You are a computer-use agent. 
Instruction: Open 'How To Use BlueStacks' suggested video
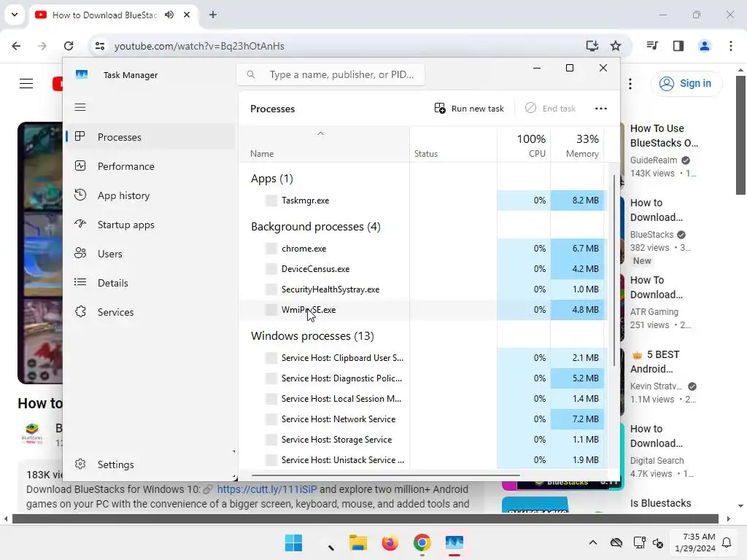pos(664,136)
